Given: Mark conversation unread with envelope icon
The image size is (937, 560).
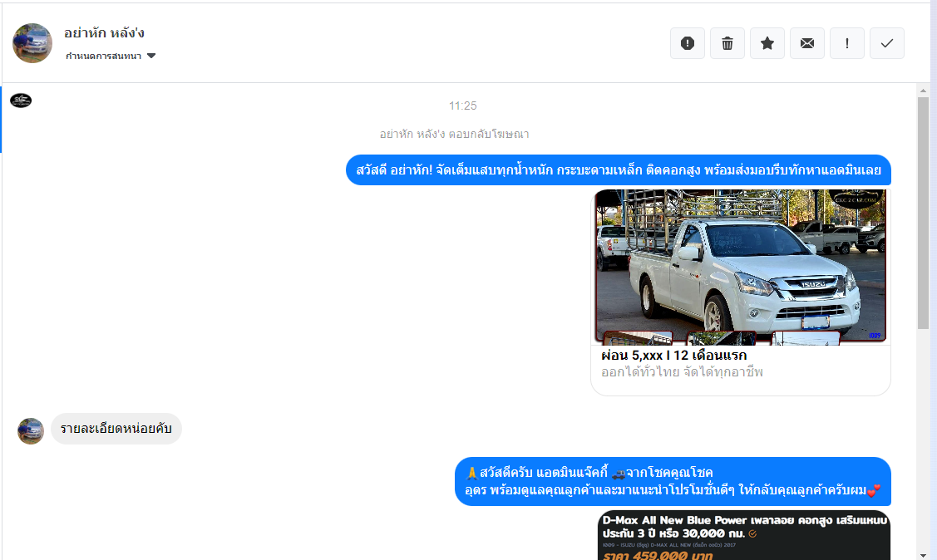Looking at the screenshot, I should (807, 43).
